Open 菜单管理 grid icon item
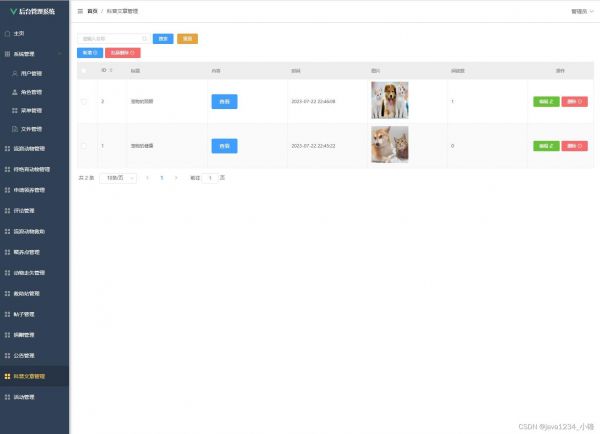The image size is (600, 434). 15,111
